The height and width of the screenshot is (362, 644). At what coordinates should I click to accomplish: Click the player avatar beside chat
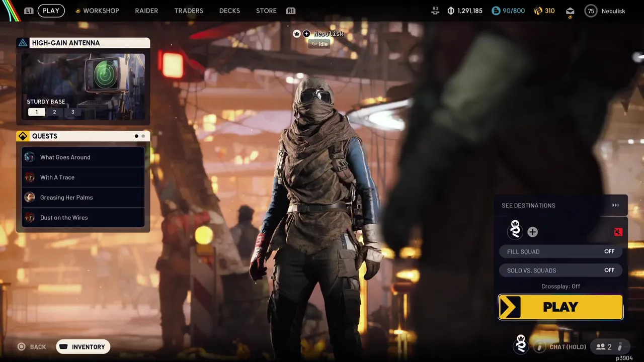point(521,345)
